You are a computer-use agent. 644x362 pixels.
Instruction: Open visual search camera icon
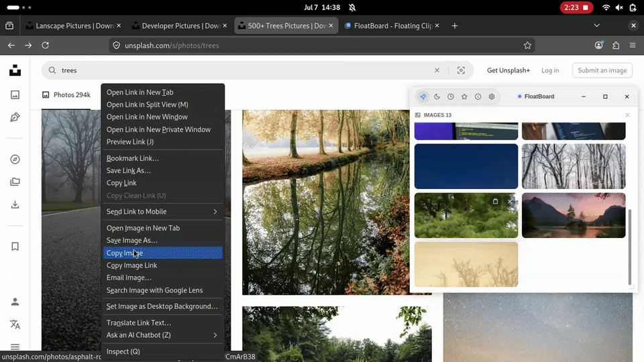[x=461, y=70]
